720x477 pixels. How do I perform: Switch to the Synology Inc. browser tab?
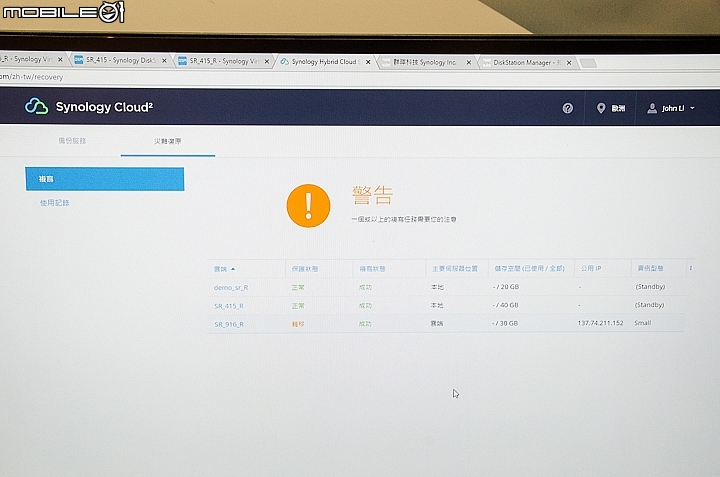point(425,62)
